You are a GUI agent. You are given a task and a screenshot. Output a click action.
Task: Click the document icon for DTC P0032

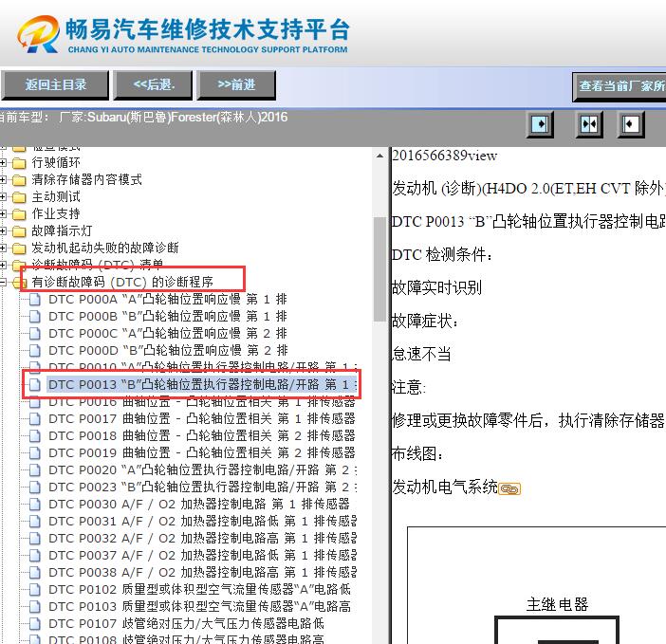(35, 539)
